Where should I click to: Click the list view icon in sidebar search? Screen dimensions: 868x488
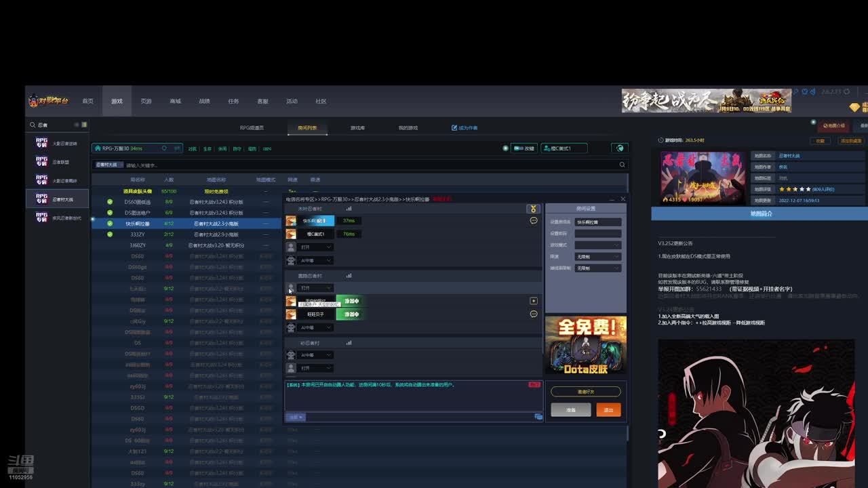pyautogui.click(x=84, y=125)
